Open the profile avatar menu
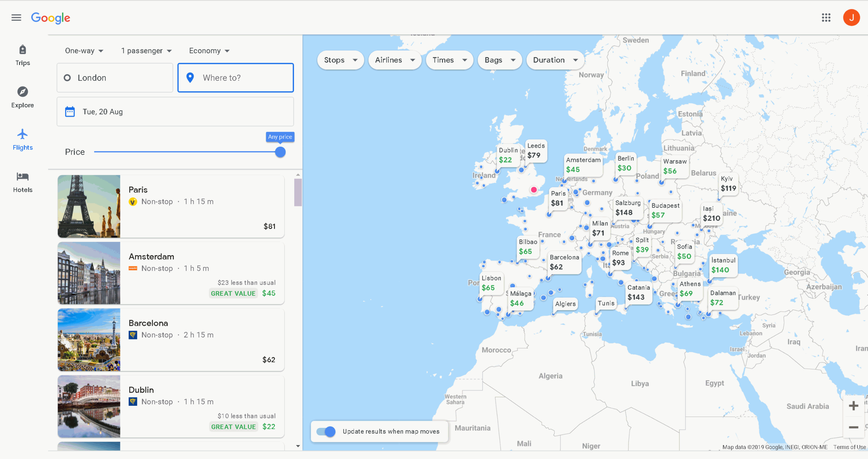The image size is (868, 459). pyautogui.click(x=851, y=17)
